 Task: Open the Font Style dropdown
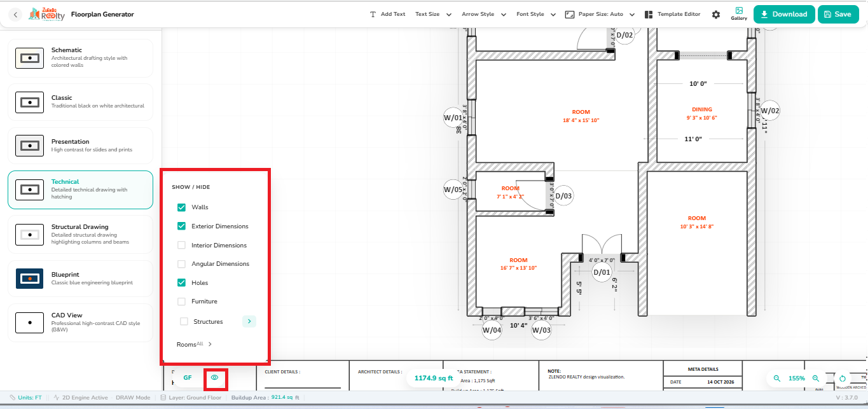tap(536, 14)
